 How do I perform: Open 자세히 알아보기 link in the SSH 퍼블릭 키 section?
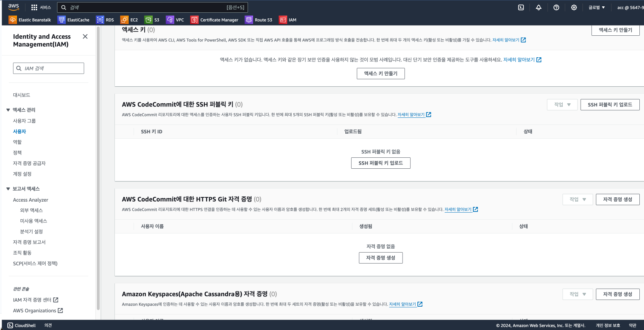tap(414, 115)
